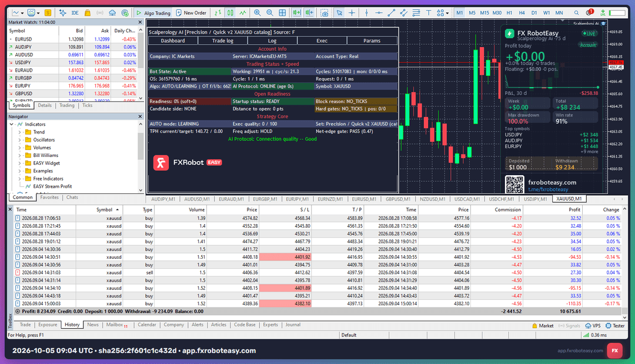Open the graphical objects dropdown arrow
Image resolution: width=635 pixels, height=364 pixels.
pos(447,12)
